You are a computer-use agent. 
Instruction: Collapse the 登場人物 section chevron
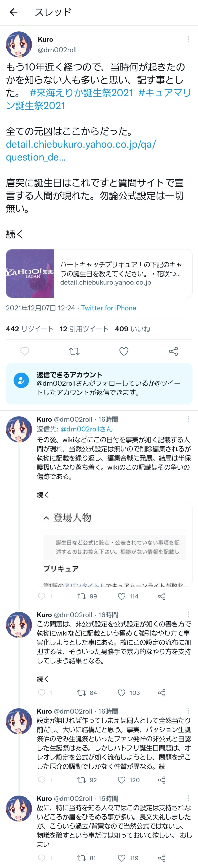(x=46, y=518)
